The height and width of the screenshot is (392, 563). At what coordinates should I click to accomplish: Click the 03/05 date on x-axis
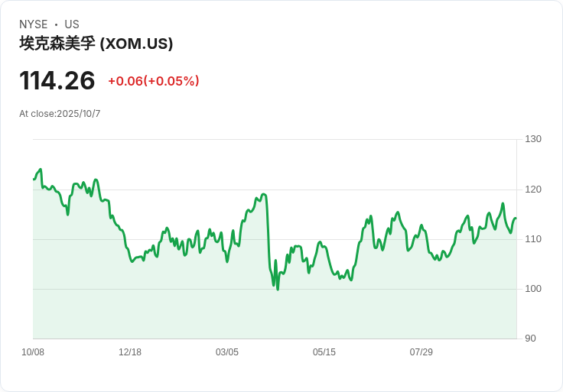(227, 352)
